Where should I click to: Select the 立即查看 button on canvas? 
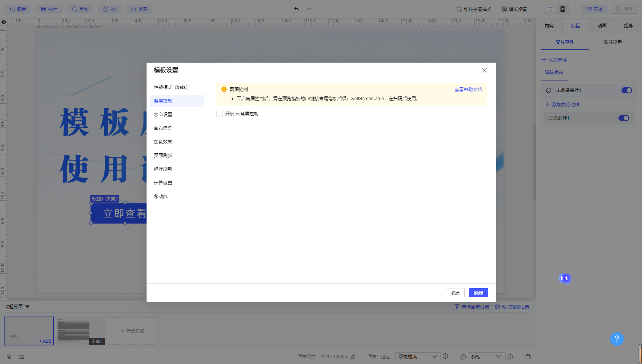click(x=119, y=213)
